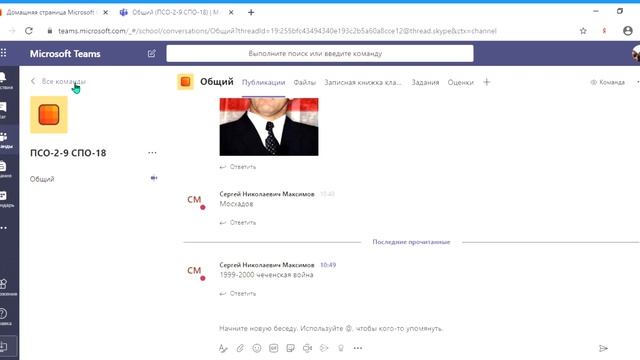Attach a file with paperclip icon
This screenshot has width=640, height=360.
coord(240,348)
